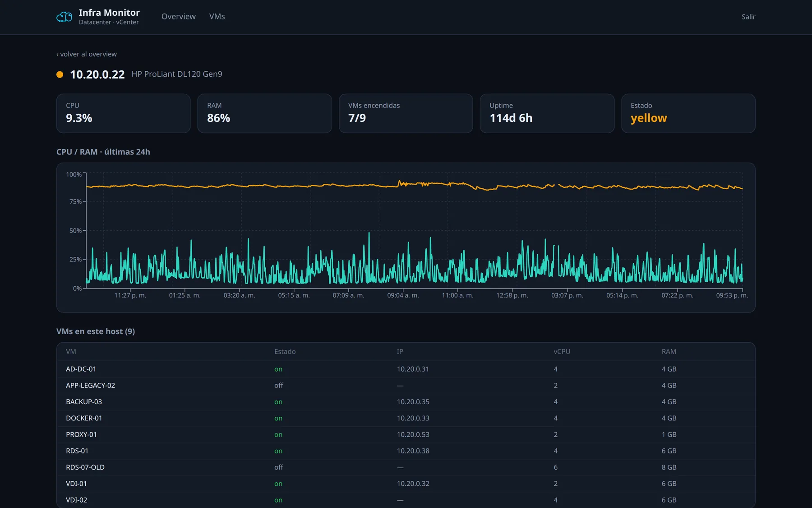Click the vCPU column header
Screen dimensions: 812x508
(562, 352)
